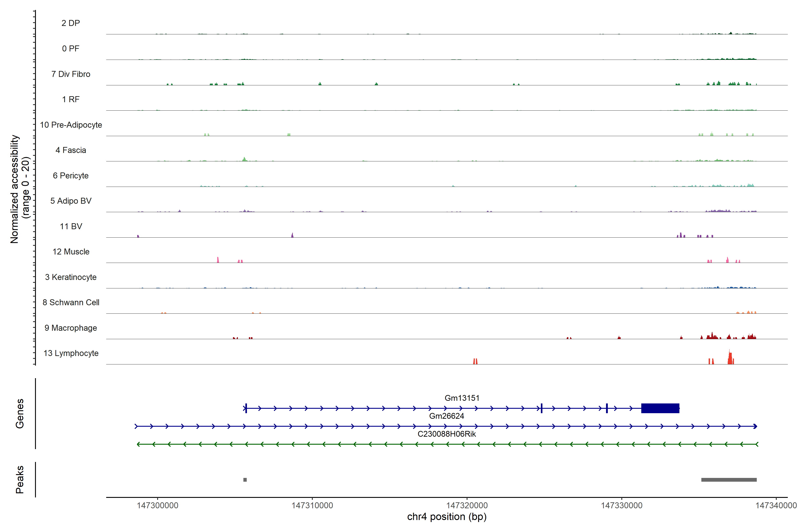
Task: Click the C230088H06Rik gene label
Action: [446, 434]
